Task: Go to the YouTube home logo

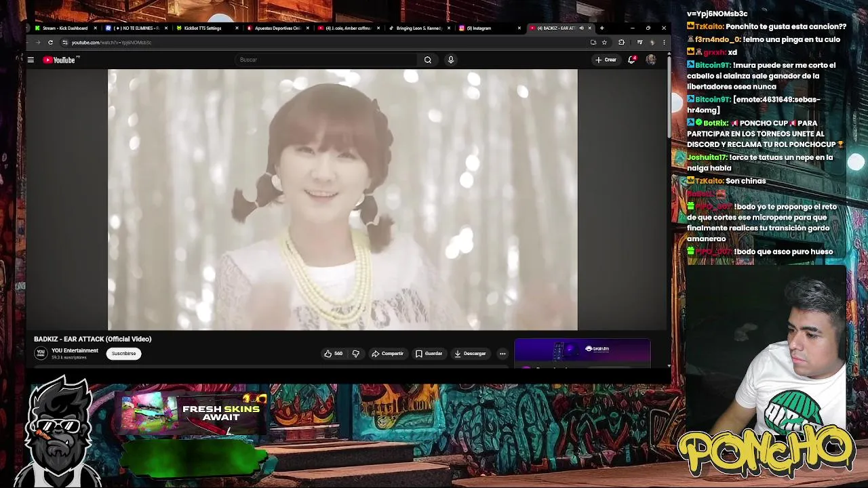Action: pos(60,60)
